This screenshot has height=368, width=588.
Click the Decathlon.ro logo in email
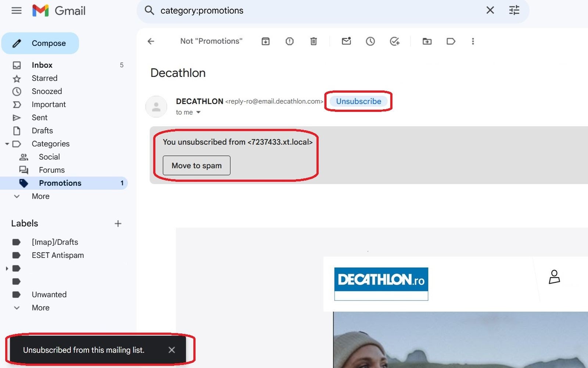381,284
